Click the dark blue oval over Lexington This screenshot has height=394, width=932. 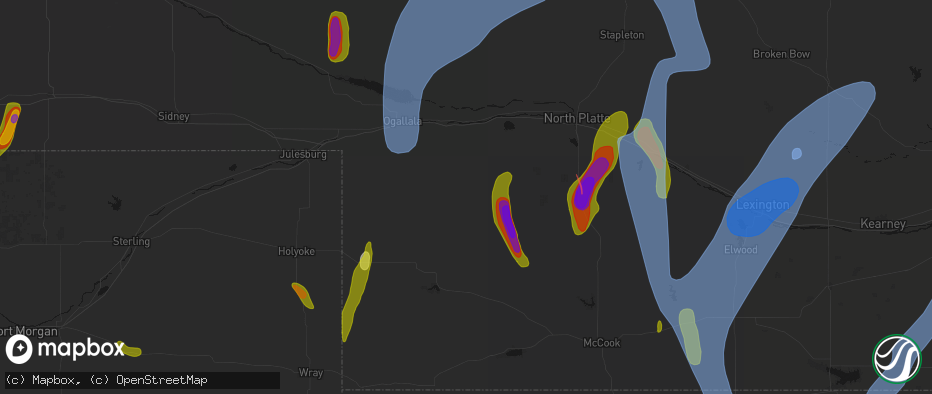pos(763,207)
